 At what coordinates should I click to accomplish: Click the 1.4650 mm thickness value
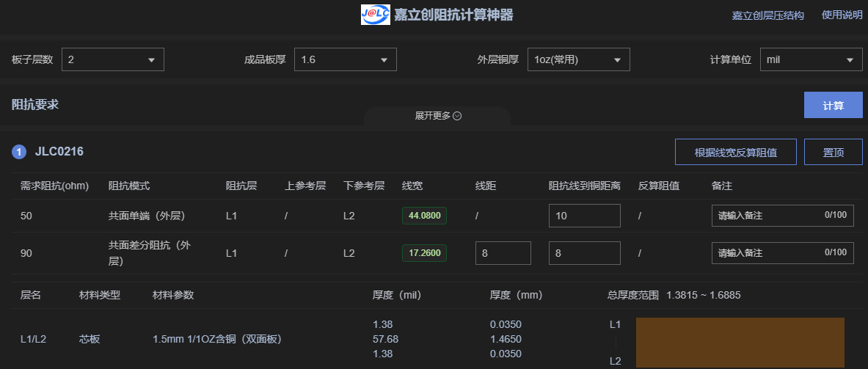tap(506, 339)
